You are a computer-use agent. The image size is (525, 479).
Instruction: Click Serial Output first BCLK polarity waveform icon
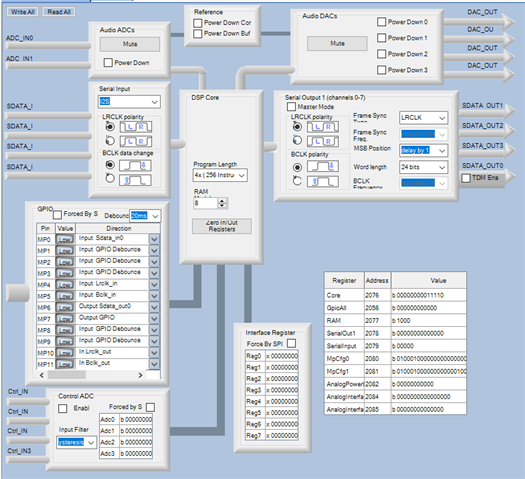323,166
